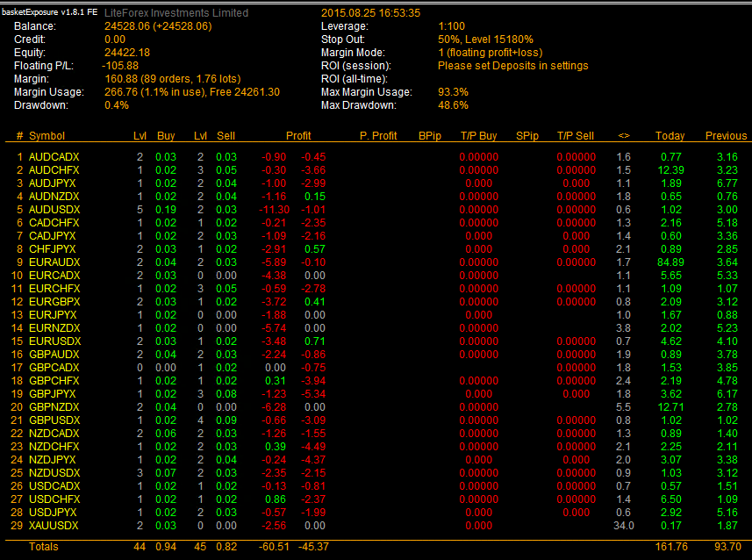Image resolution: width=752 pixels, height=560 pixels.
Task: Select the AUDCADX symbol row
Action: point(54,157)
